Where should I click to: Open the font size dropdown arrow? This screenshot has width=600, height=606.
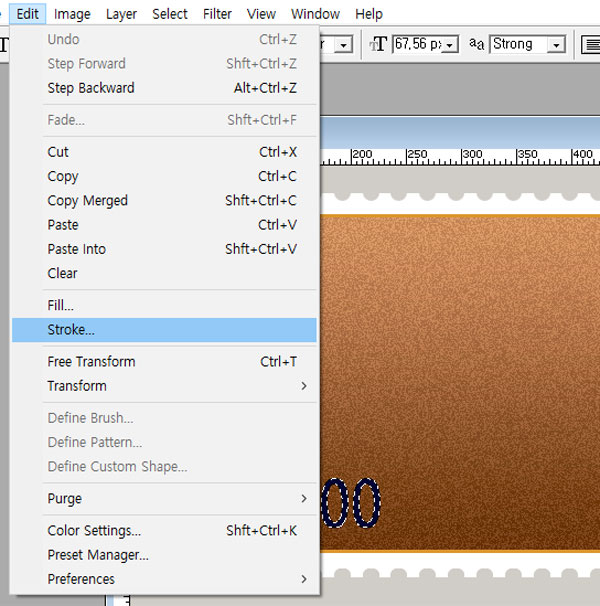pyautogui.click(x=450, y=45)
